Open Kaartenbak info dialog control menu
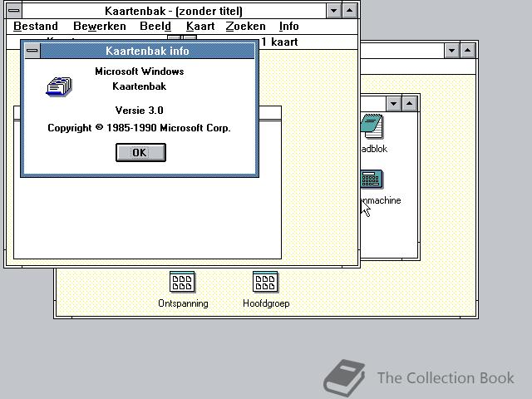The height and width of the screenshot is (399, 532). pos(32,51)
